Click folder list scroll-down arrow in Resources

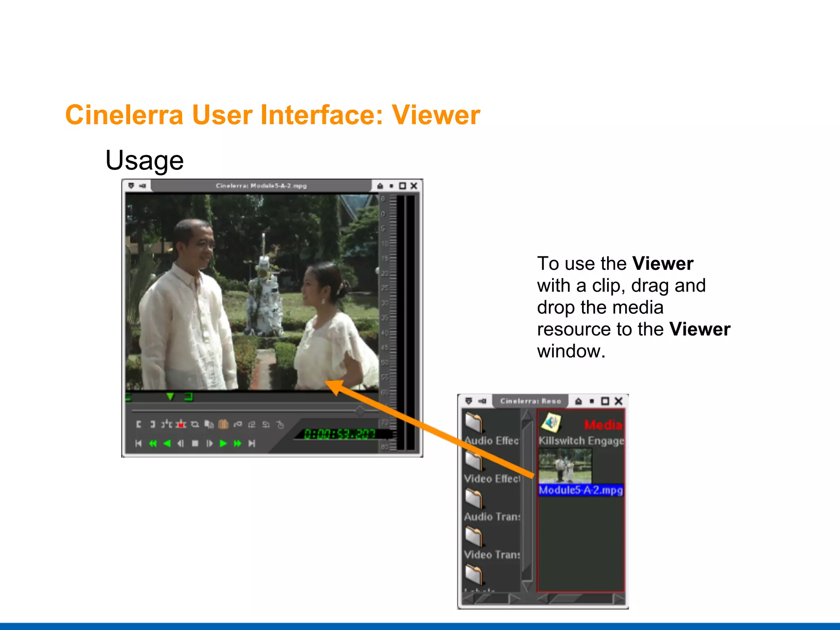(527, 586)
